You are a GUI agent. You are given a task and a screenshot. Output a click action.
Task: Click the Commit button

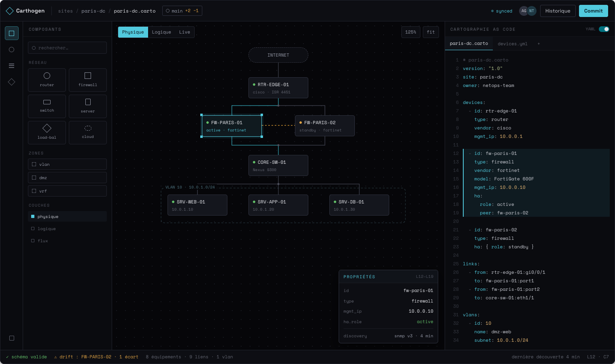594,11
